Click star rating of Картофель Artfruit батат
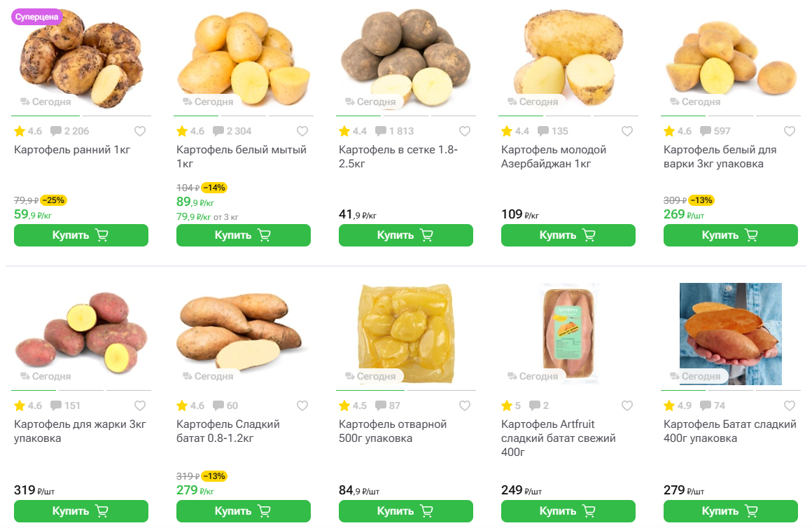 coord(508,405)
